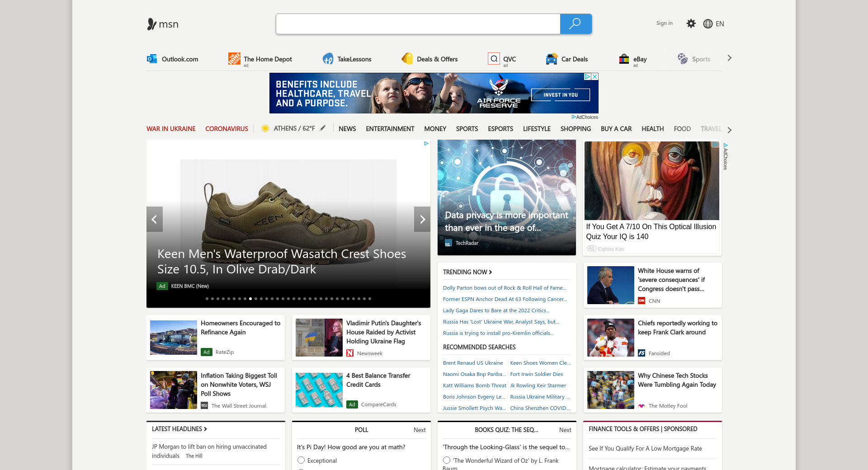Click inside the MSN search field

click(x=418, y=24)
